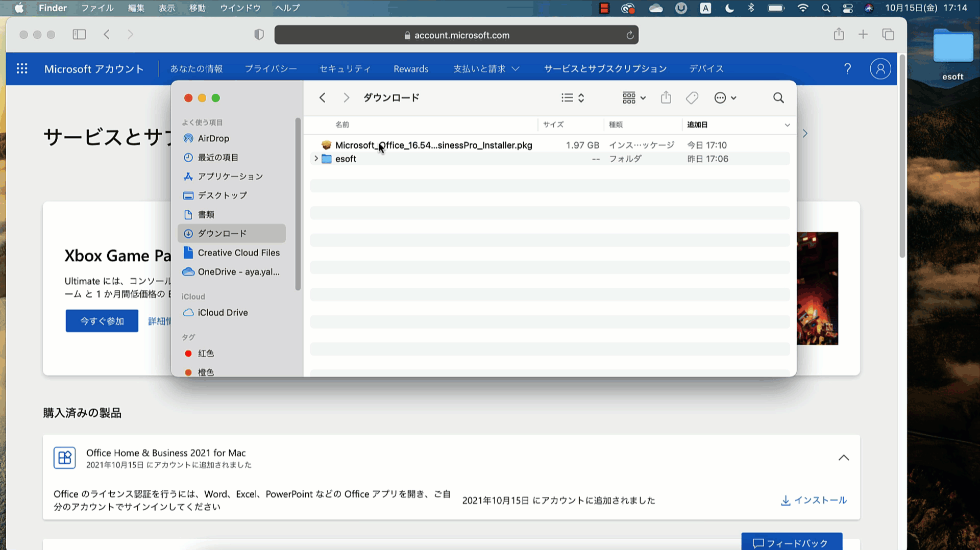Click the Microsoft account profile avatar
The height and width of the screenshot is (550, 980).
tap(880, 69)
